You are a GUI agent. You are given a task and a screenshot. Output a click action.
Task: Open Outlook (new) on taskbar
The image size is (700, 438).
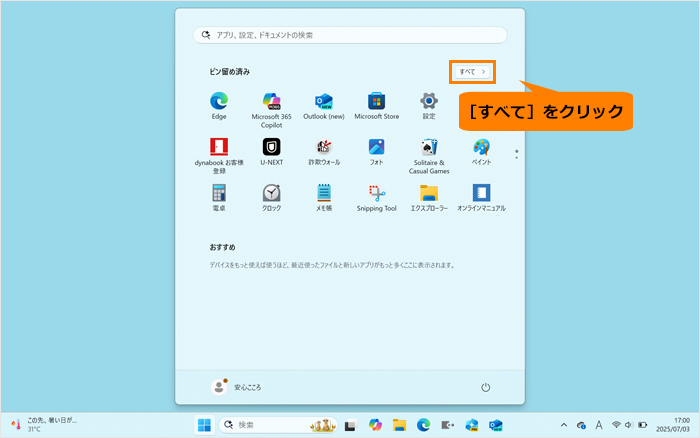click(x=496, y=425)
